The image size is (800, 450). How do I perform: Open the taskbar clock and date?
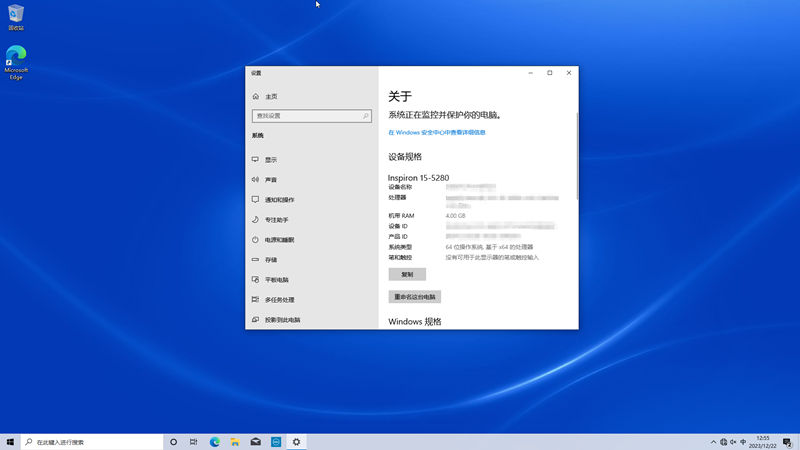763,442
